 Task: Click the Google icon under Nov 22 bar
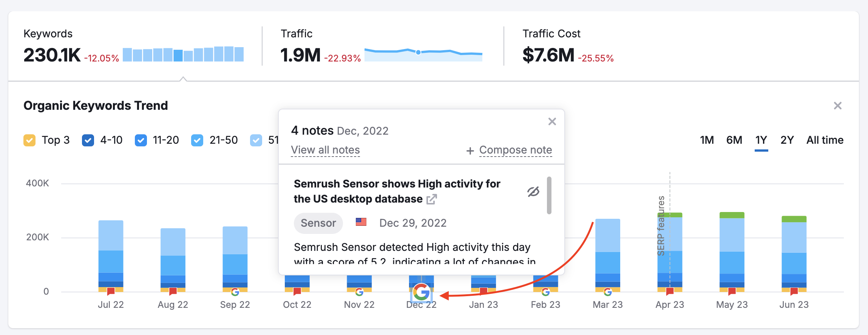coord(359,292)
